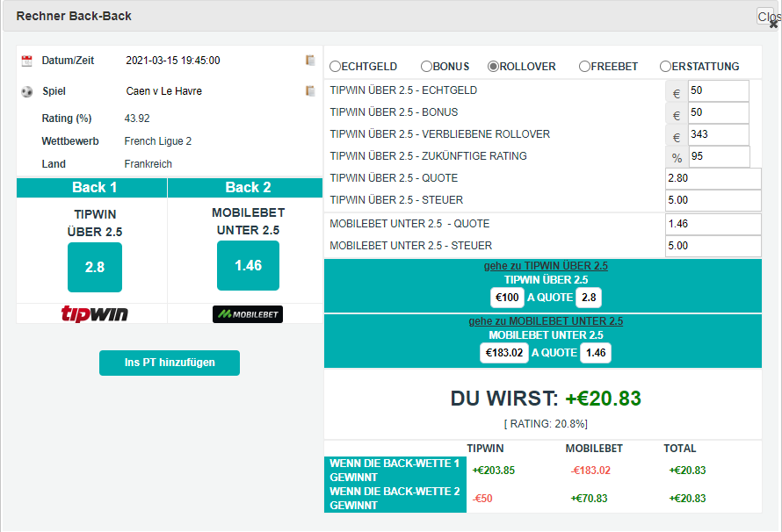The height and width of the screenshot is (532, 782).
Task: Click the 'DU WIRST: +€20.83' profit result
Action: pyautogui.click(x=546, y=399)
